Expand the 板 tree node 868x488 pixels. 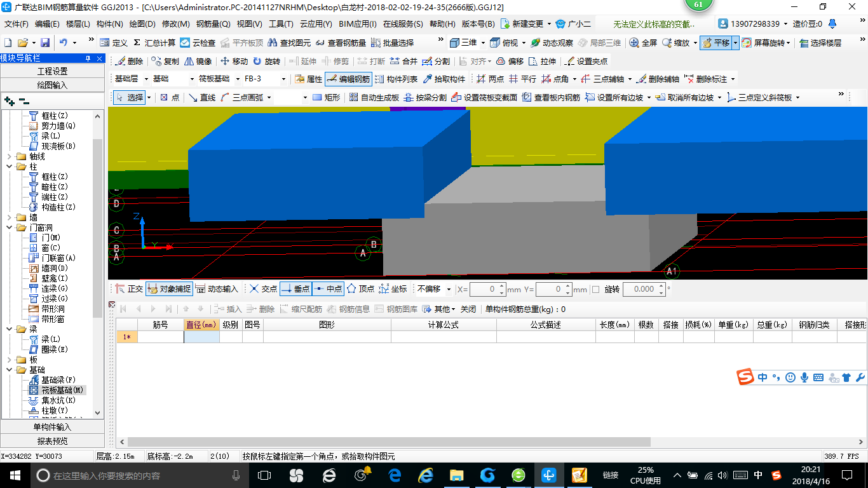click(9, 360)
